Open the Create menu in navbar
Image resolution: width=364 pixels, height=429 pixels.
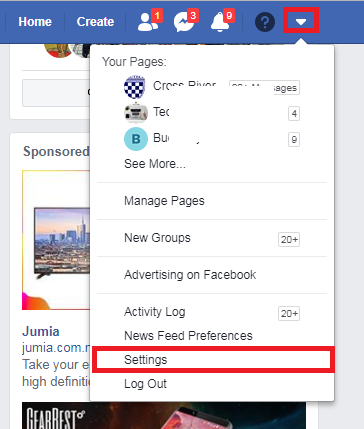click(95, 22)
